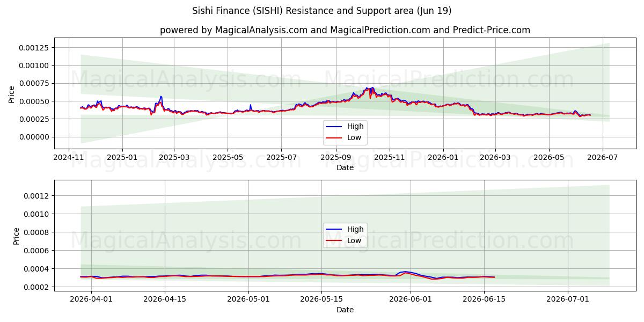Click the '2026-07' x-axis date label
The height and width of the screenshot is (322, 644).
tap(602, 158)
